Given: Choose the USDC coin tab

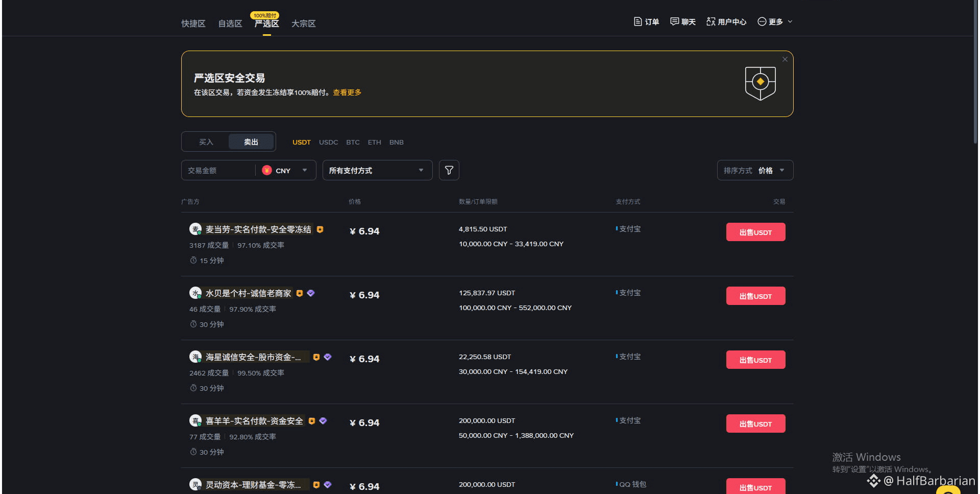Looking at the screenshot, I should pos(329,143).
